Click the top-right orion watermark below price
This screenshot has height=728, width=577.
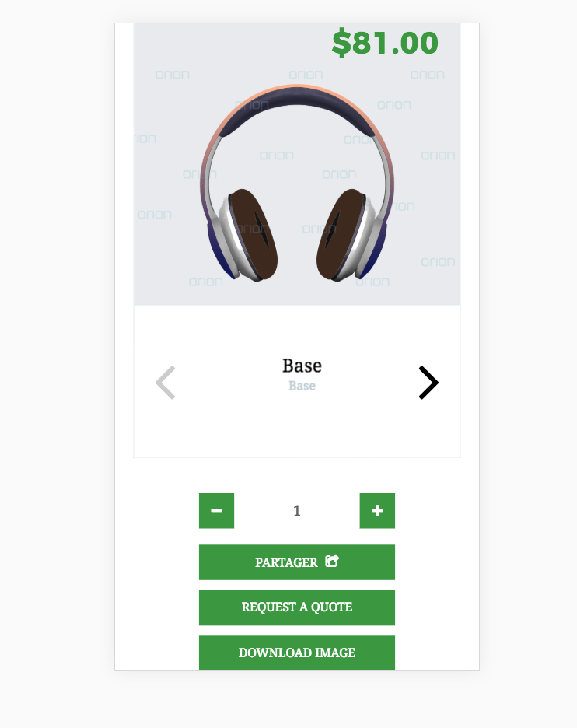coord(428,75)
